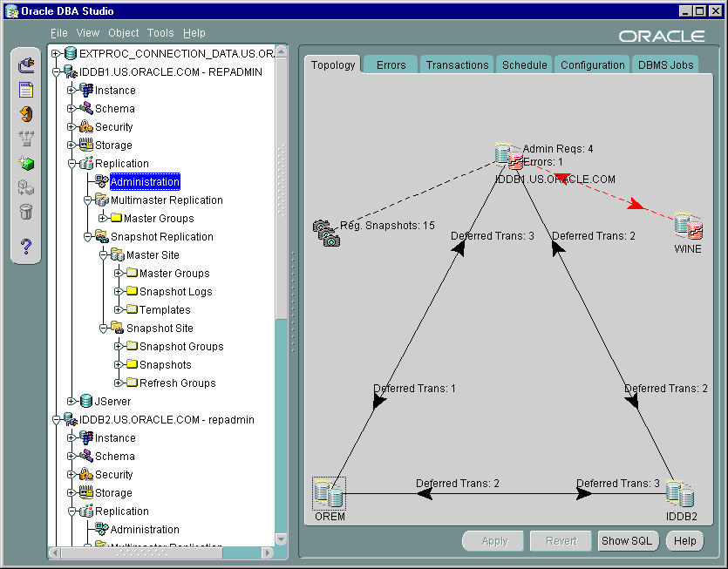Select the IDDB2 database node in topology
Image resolution: width=728 pixels, height=569 pixels.
click(680, 493)
